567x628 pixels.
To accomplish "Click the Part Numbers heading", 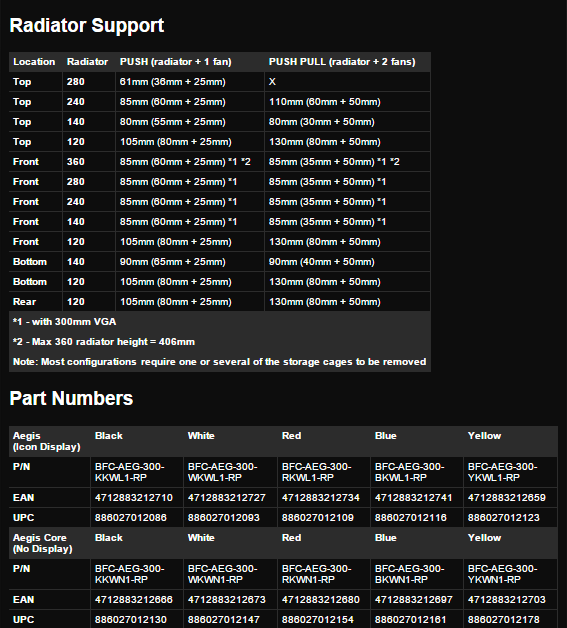I will tap(71, 399).
